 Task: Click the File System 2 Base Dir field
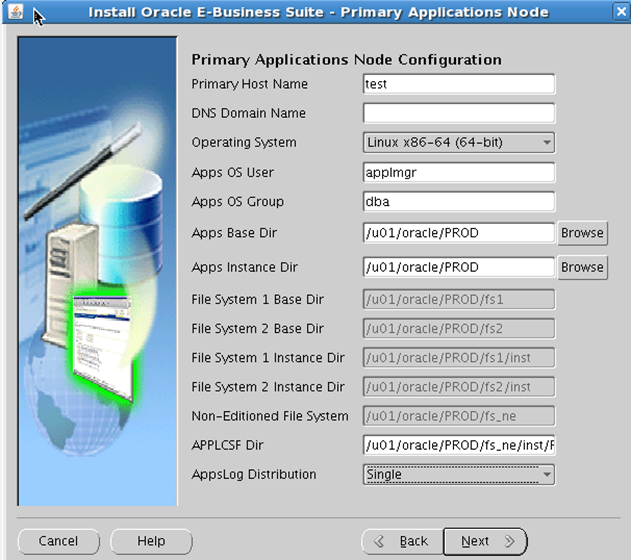(x=459, y=329)
